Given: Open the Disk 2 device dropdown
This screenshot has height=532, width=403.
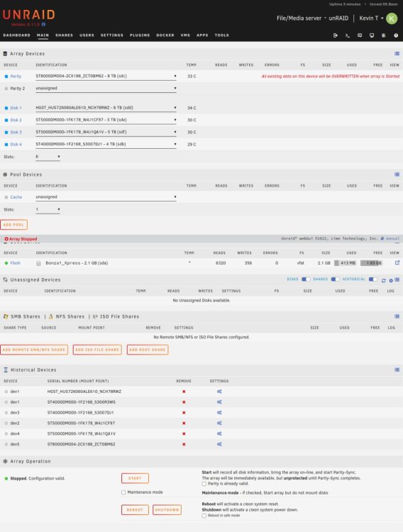Looking at the screenshot, I should 106,120.
